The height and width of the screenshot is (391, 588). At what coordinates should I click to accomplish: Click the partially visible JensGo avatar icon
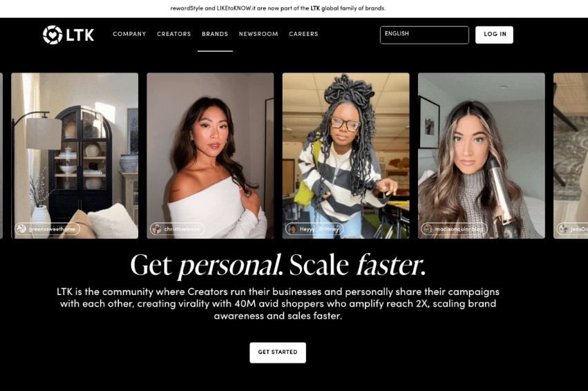(563, 229)
